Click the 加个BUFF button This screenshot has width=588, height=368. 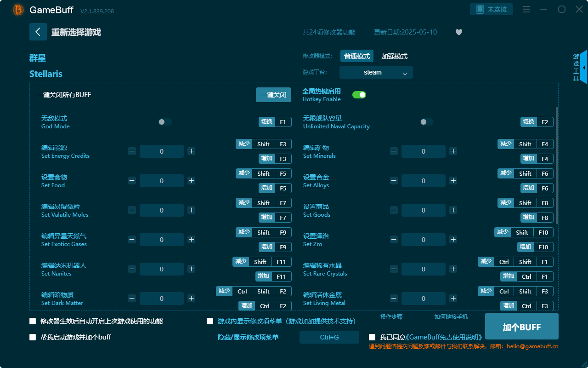(521, 326)
